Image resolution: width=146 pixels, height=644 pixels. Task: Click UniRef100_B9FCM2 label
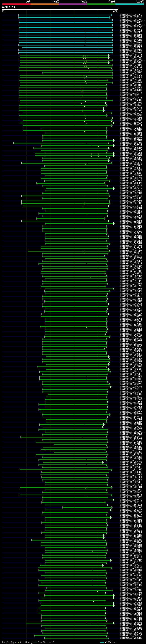coord(131,626)
